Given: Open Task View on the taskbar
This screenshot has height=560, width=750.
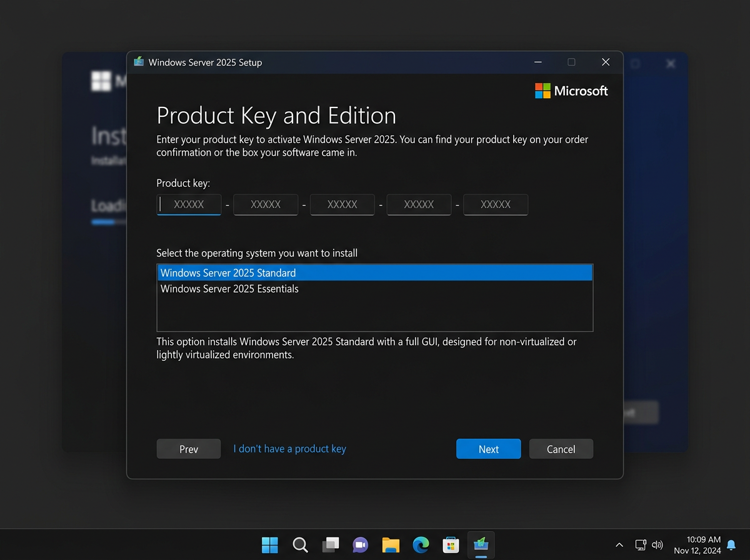Looking at the screenshot, I should (330, 545).
